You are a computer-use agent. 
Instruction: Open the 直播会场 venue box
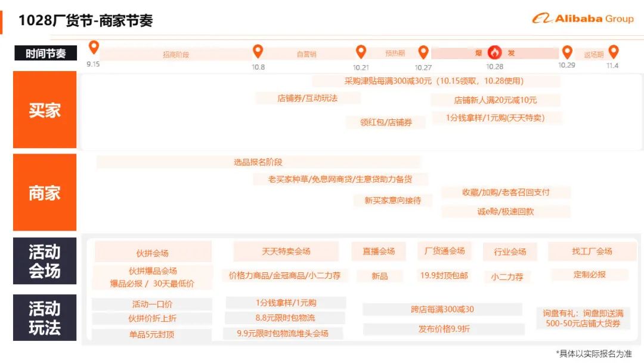click(379, 251)
